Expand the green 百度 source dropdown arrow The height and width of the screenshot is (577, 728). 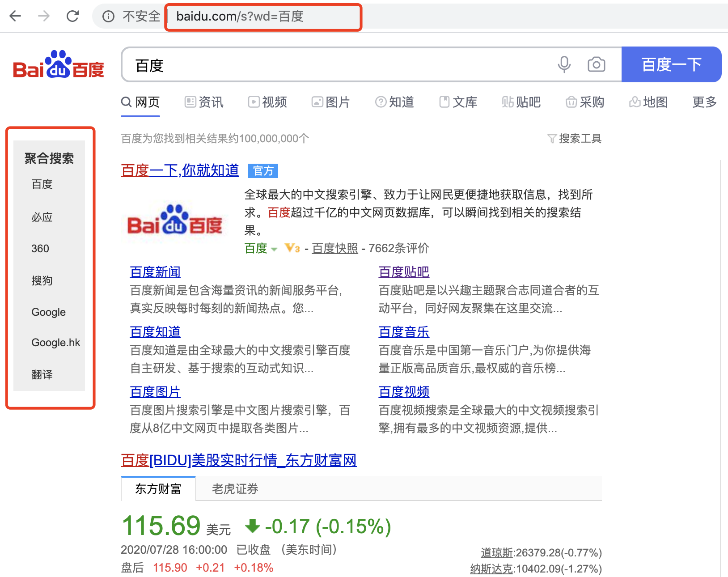pos(274,249)
